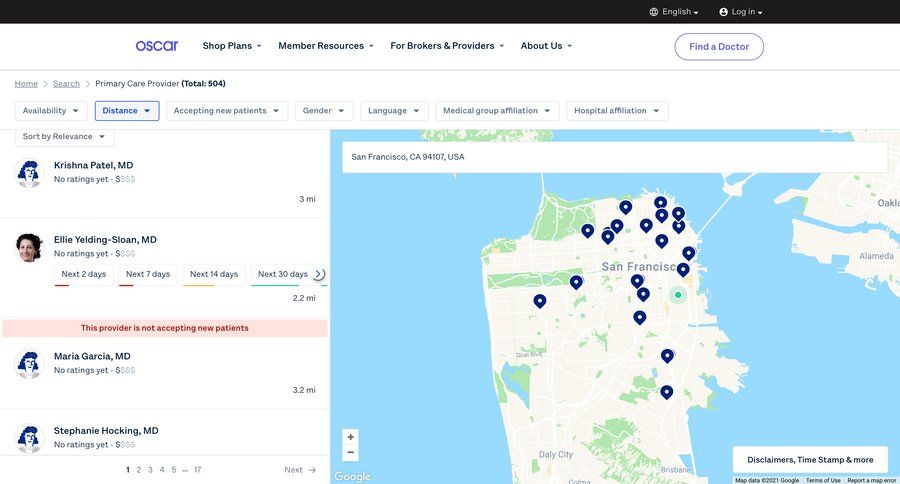The height and width of the screenshot is (484, 900).
Task: Go to results page 2
Action: pyautogui.click(x=138, y=470)
